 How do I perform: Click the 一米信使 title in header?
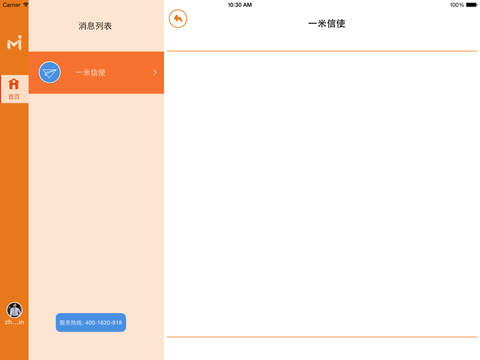pos(327,24)
